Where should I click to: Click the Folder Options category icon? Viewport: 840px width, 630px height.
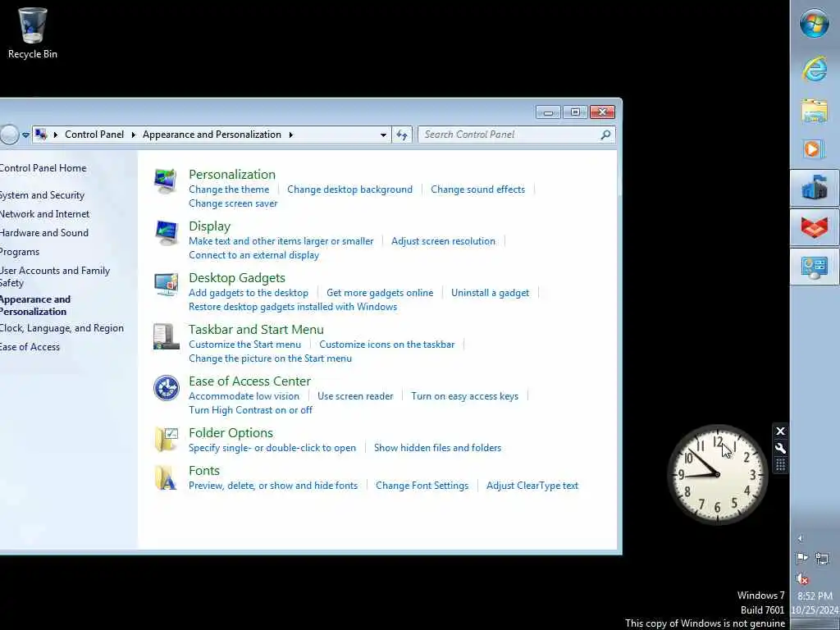(166, 440)
